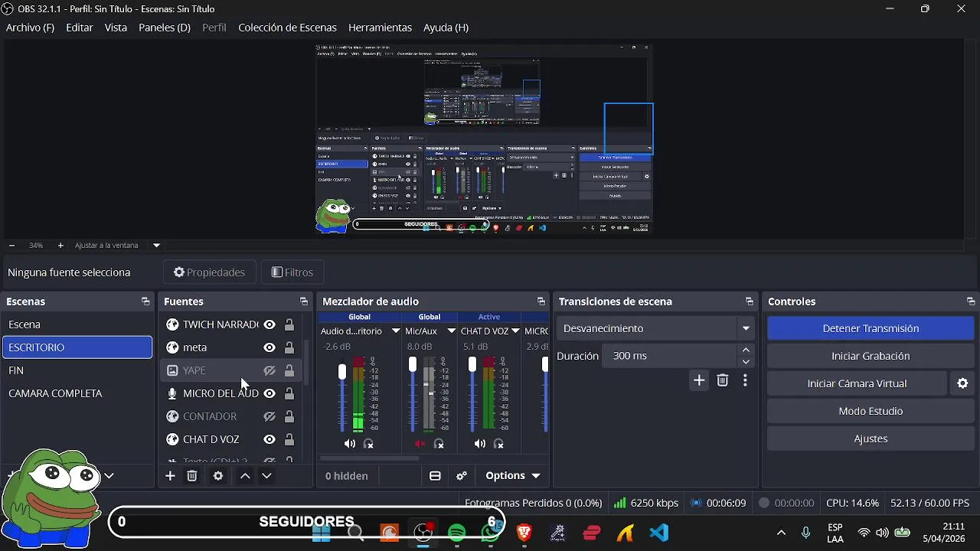Open the Colección de Escenas menu

coord(287,28)
